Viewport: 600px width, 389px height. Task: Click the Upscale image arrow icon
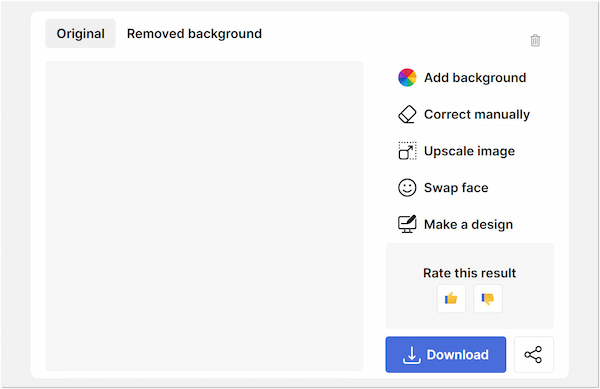[x=407, y=151]
